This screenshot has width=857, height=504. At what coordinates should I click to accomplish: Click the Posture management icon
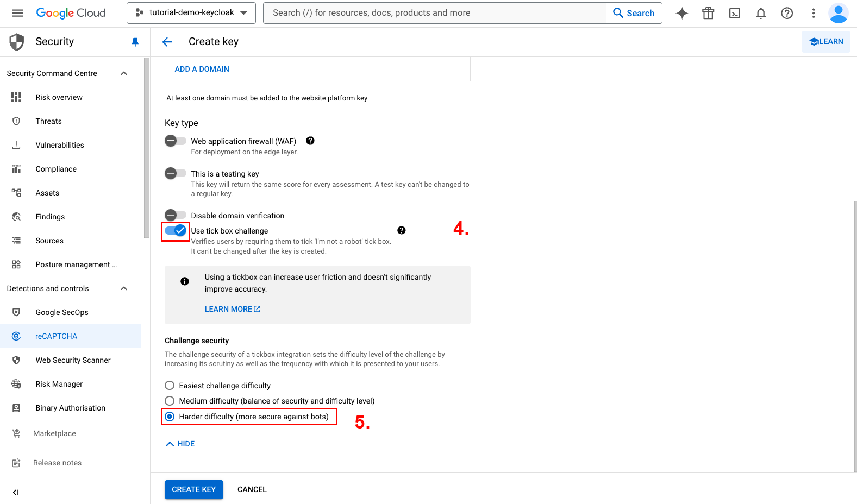click(x=16, y=264)
